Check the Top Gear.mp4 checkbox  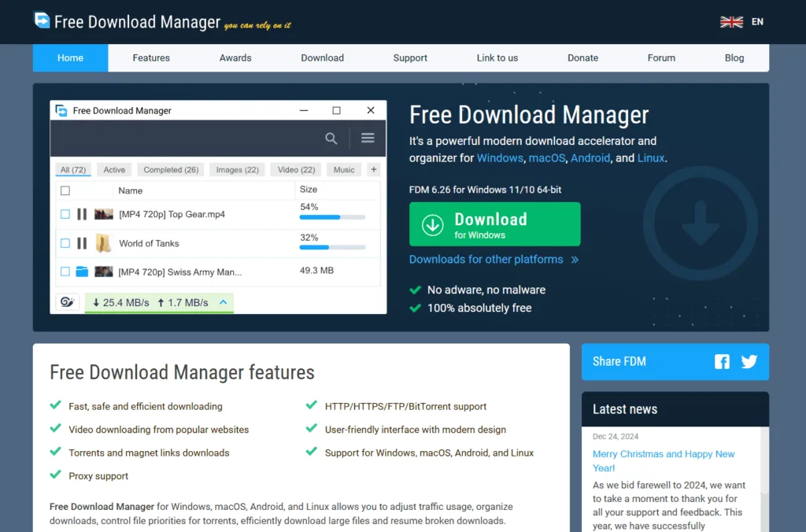pos(65,214)
